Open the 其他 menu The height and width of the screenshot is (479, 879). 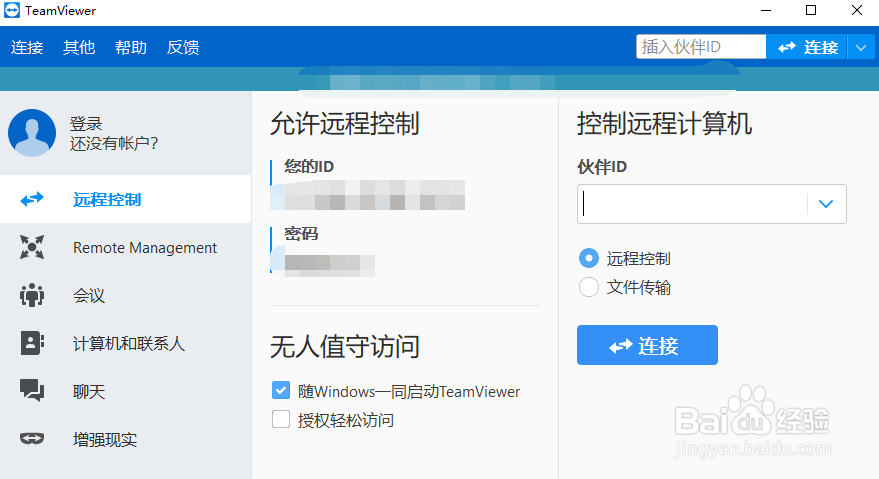[79, 47]
